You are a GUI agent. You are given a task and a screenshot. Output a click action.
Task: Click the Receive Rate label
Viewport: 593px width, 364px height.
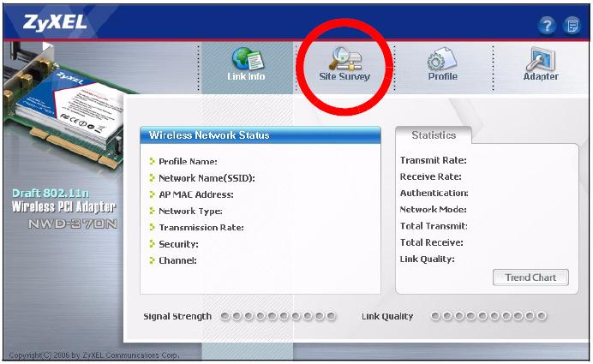pyautogui.click(x=431, y=176)
